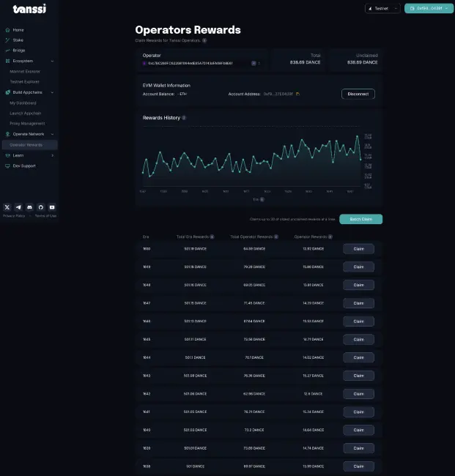This screenshot has height=476, width=455.
Task: Open Mainnet Explorer menu item
Action: coord(25,72)
